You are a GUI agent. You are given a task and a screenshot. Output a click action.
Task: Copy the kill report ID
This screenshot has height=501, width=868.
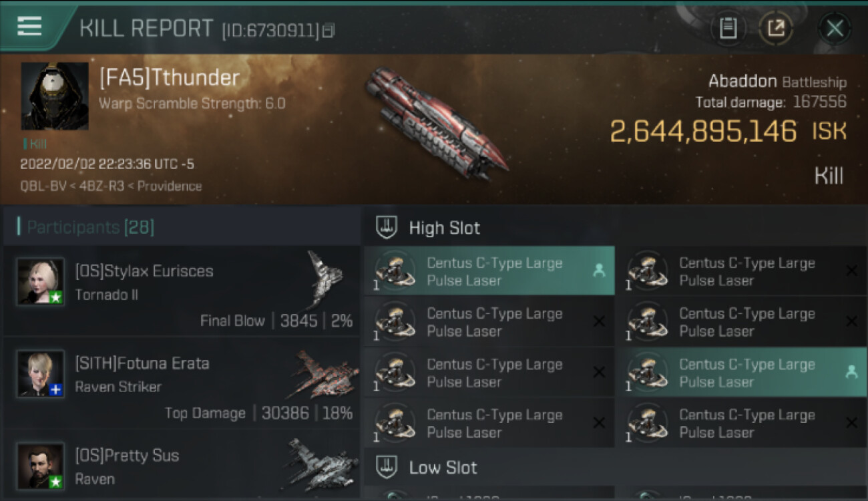328,31
